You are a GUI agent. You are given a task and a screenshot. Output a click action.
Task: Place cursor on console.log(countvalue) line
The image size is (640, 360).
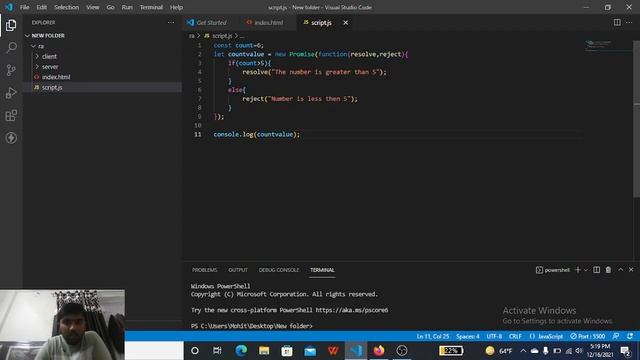pyautogui.click(x=256, y=134)
